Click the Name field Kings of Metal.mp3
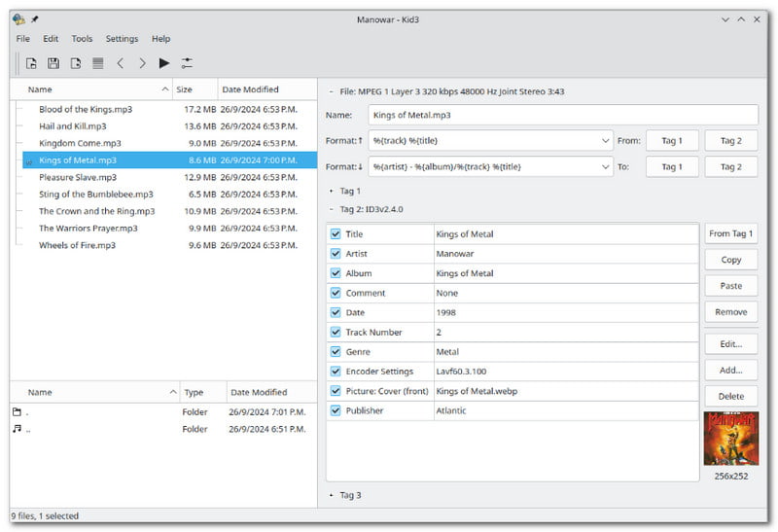Viewport: 778px width, 532px height. [x=563, y=115]
